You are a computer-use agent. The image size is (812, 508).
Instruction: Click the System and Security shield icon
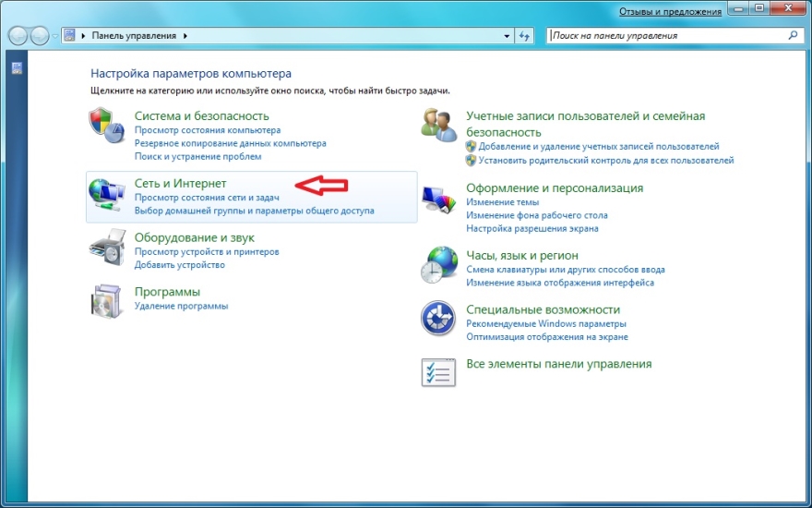[105, 126]
